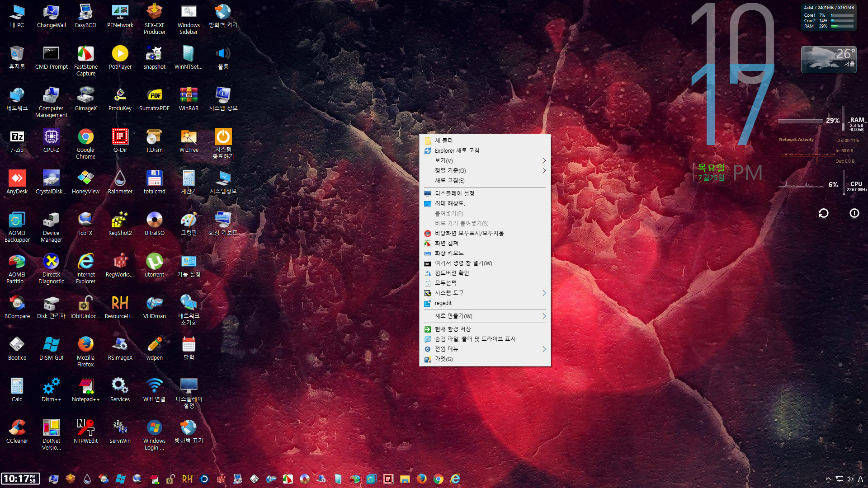Screen dimensions: 868x488
Task: Click the input language indicator A
Action: (x=860, y=479)
